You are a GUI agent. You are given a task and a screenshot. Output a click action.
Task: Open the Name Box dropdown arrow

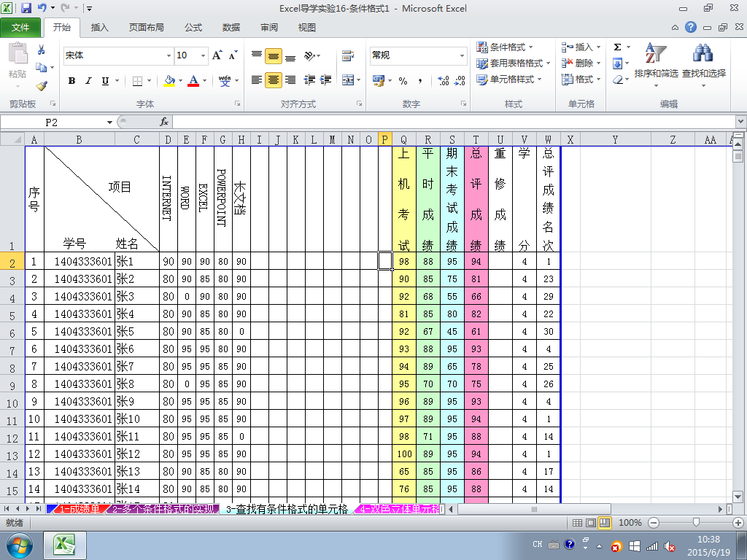(x=109, y=122)
